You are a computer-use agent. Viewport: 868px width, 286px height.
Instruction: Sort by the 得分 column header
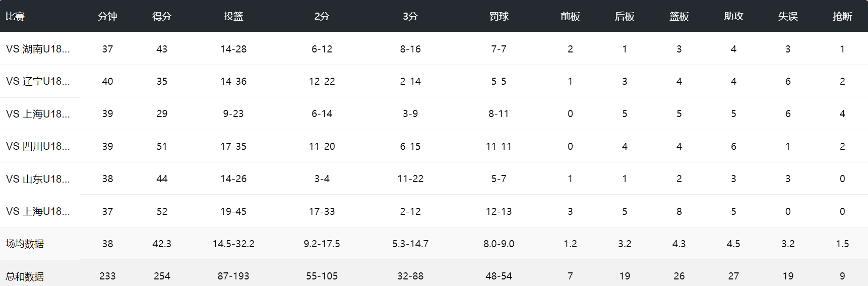click(162, 16)
